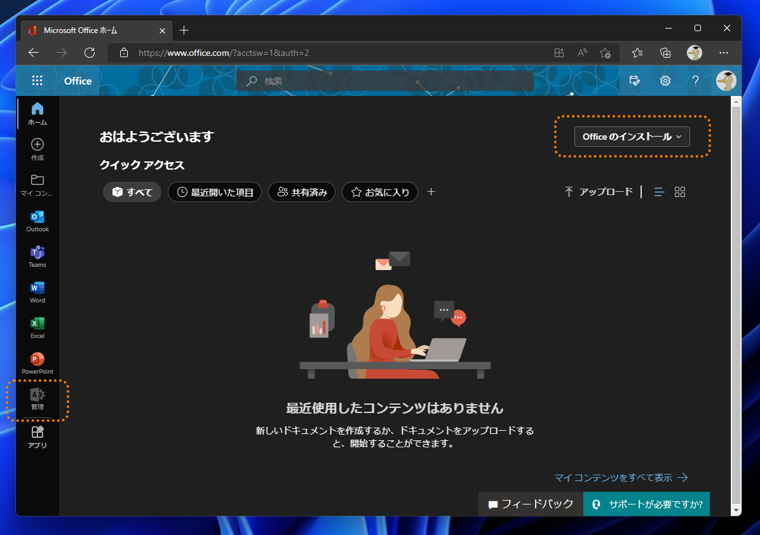This screenshot has width=760, height=535.
Task: Close the Microsoft Office ホーム tab
Action: coord(162,31)
